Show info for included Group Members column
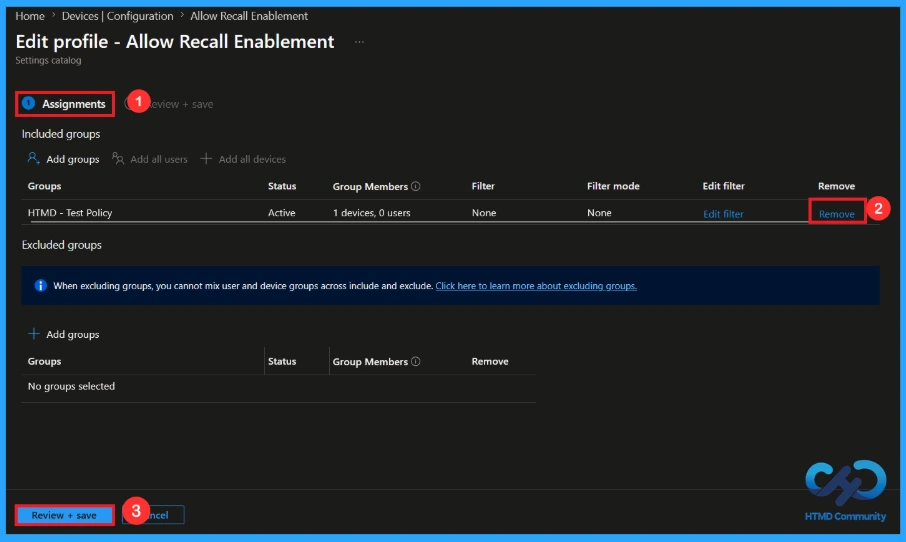906x542 pixels. click(415, 186)
